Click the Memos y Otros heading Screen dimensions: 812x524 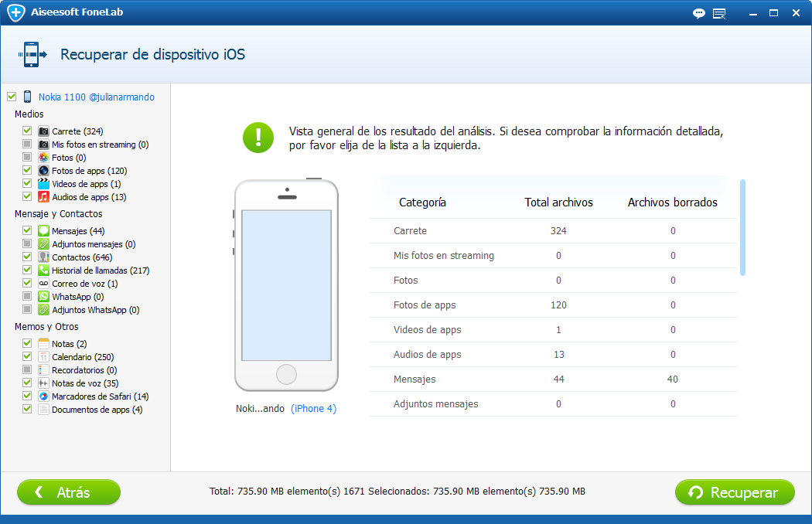(x=46, y=327)
